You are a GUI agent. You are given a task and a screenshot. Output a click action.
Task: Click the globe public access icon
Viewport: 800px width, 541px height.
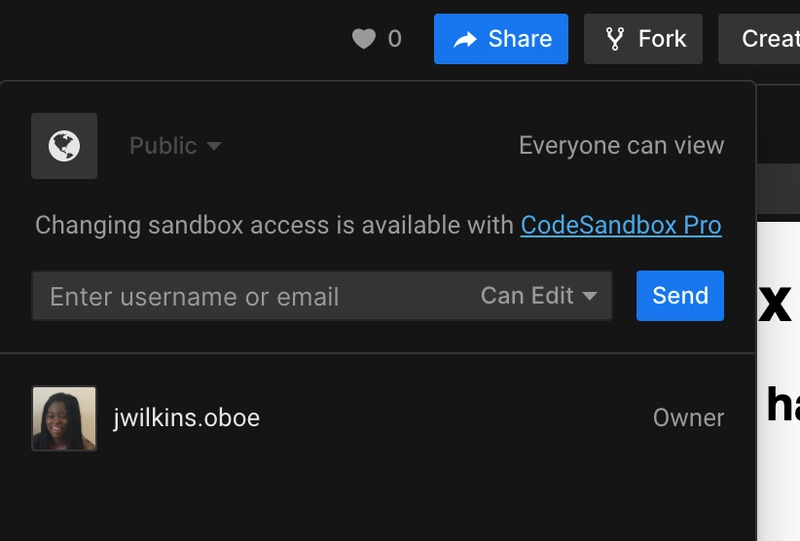tap(64, 146)
